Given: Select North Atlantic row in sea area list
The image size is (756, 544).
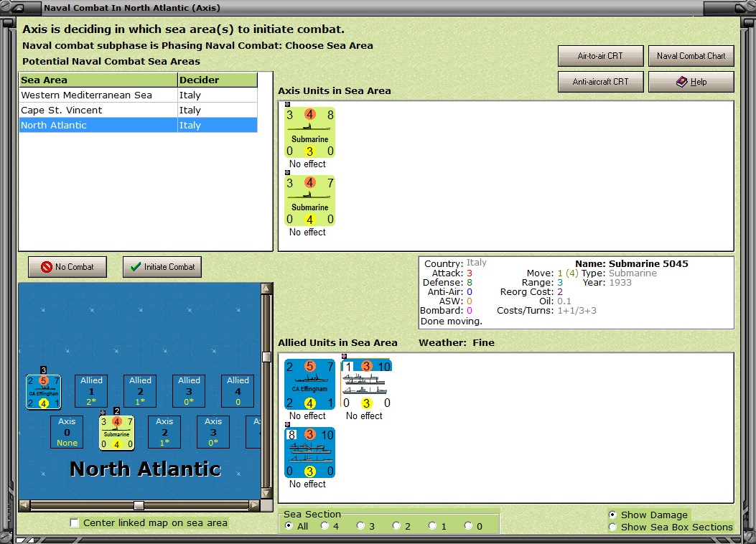Looking at the screenshot, I should pos(139,125).
